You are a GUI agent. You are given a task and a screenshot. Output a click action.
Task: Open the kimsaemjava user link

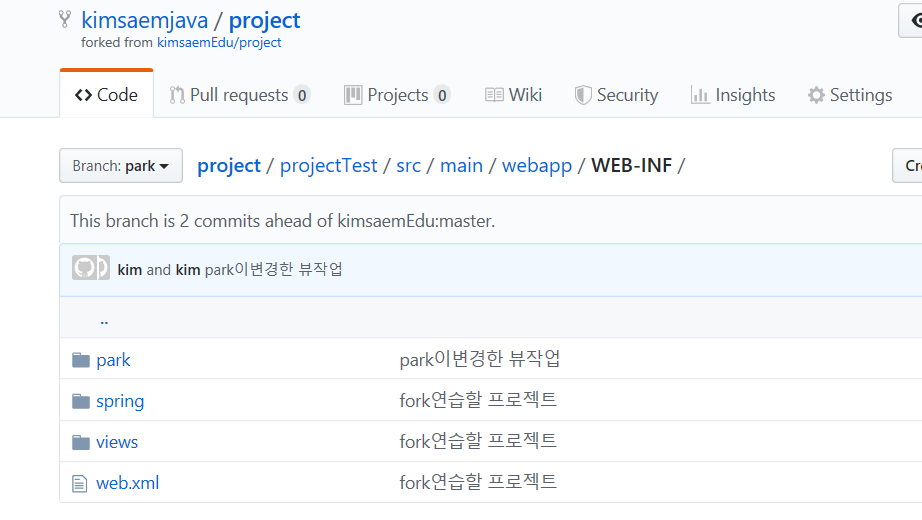point(145,21)
